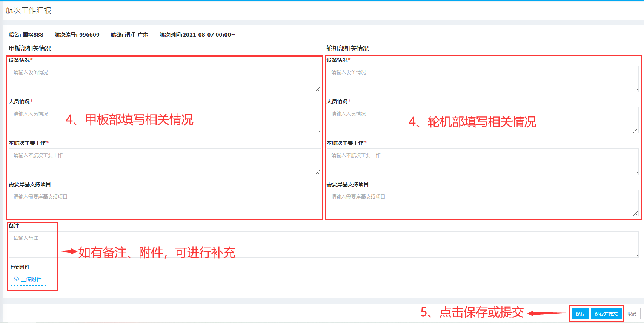Image resolution: width=644 pixels, height=323 pixels.
Task: Click the 轮机部相关情况 section heading
Action: (347, 48)
